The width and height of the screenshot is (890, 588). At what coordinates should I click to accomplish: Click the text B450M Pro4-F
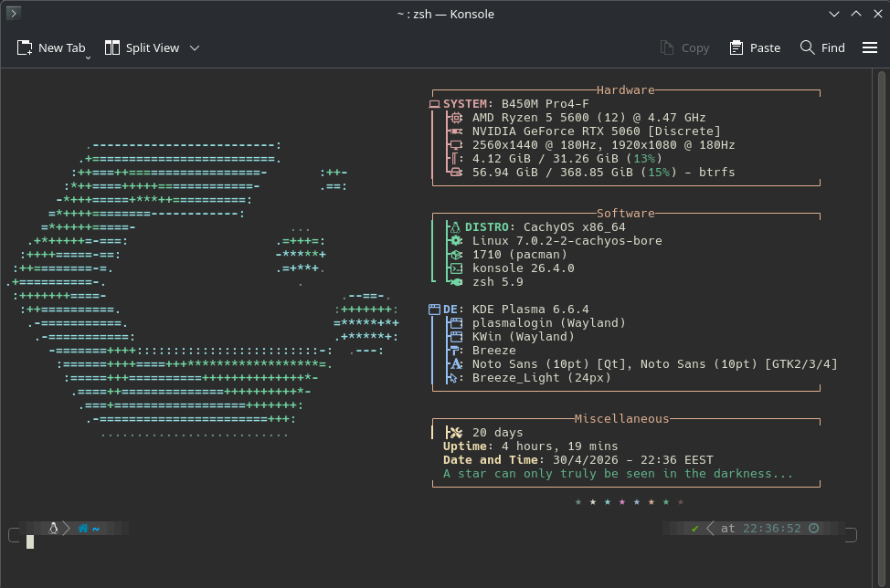pyautogui.click(x=545, y=104)
